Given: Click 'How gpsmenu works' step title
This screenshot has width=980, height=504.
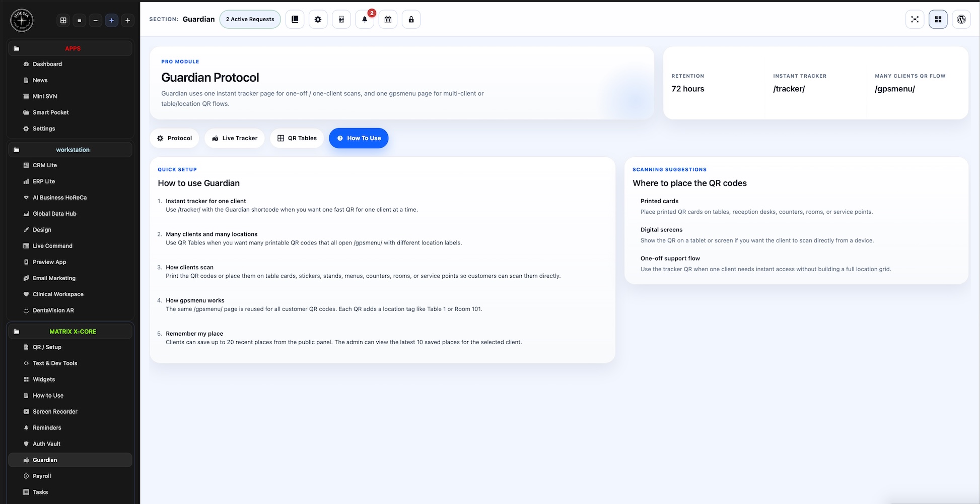Looking at the screenshot, I should point(195,300).
